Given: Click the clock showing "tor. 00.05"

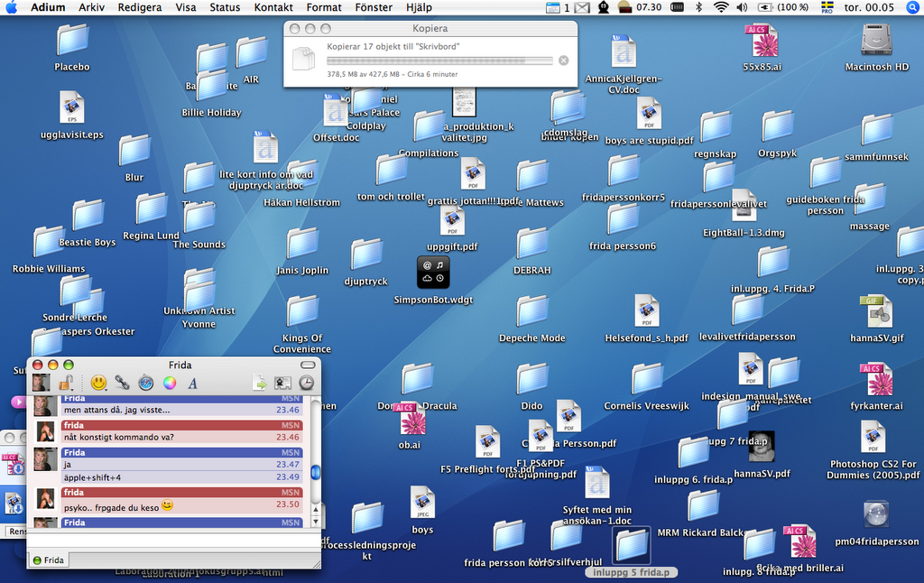Looking at the screenshot, I should 869,7.
